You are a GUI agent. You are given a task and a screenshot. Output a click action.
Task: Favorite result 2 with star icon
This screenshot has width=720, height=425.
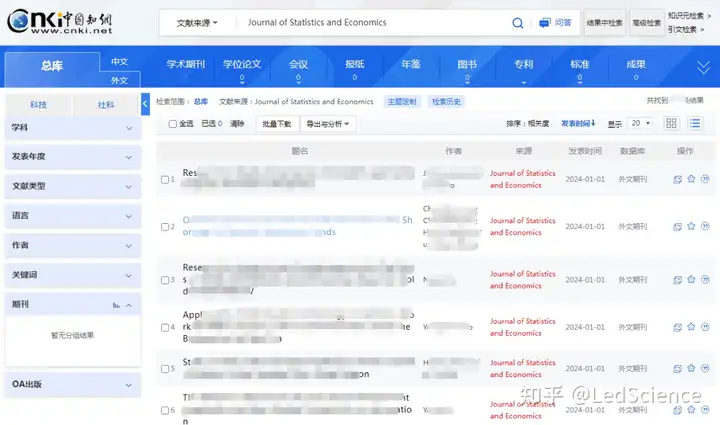[x=691, y=226]
